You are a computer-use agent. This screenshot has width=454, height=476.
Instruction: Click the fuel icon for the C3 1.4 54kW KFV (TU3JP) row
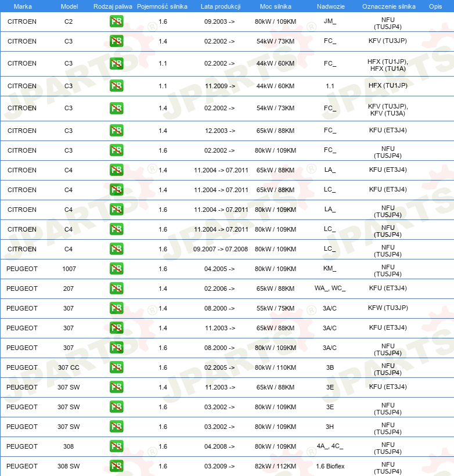[x=116, y=41]
